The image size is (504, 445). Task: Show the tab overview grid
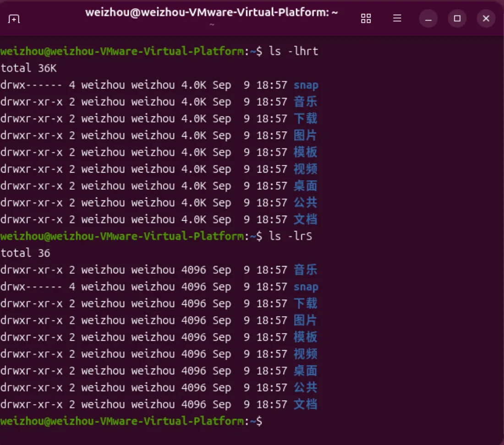(x=366, y=19)
